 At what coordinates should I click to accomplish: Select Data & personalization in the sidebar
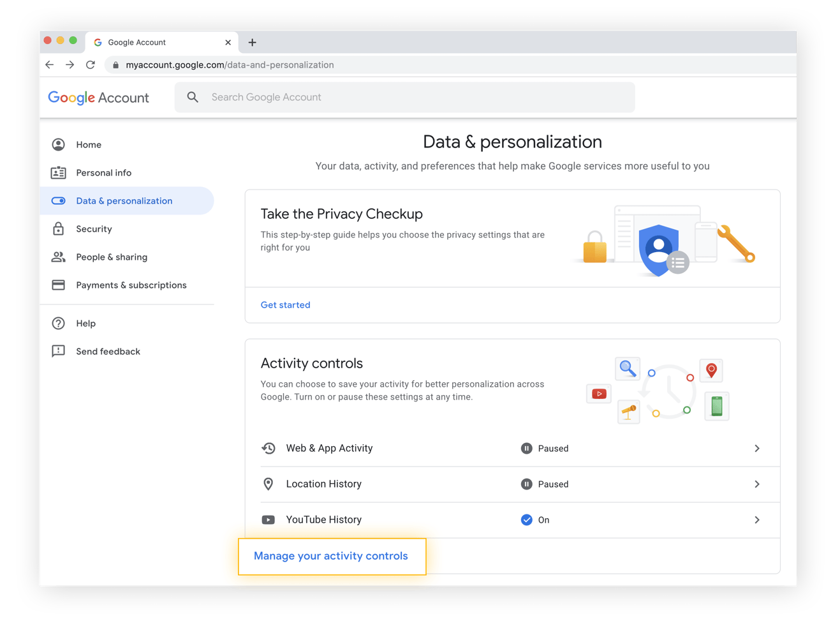pyautogui.click(x=124, y=200)
